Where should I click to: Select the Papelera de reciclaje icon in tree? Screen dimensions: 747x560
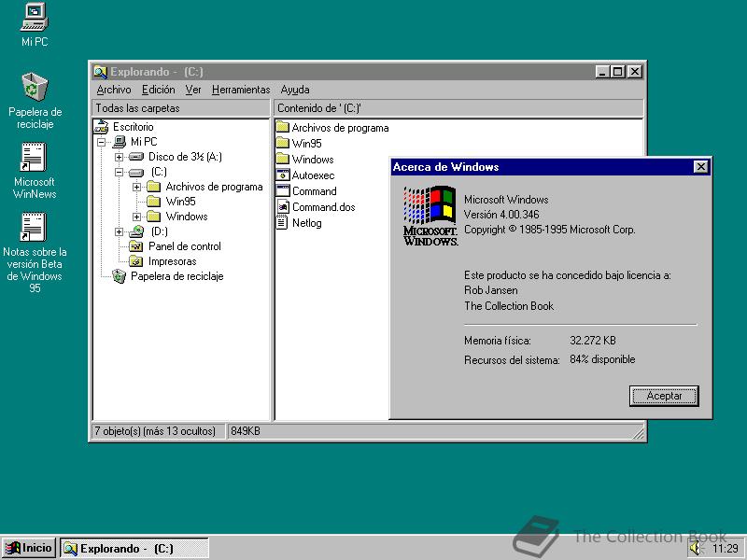119,276
